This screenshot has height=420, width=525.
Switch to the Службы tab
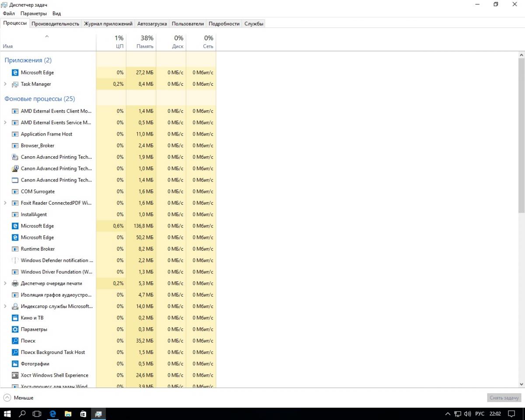coord(254,24)
